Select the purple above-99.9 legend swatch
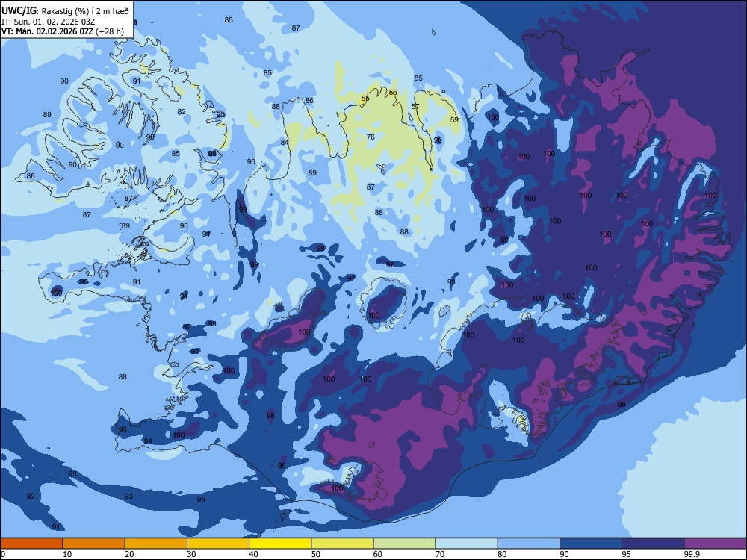 click(715, 544)
